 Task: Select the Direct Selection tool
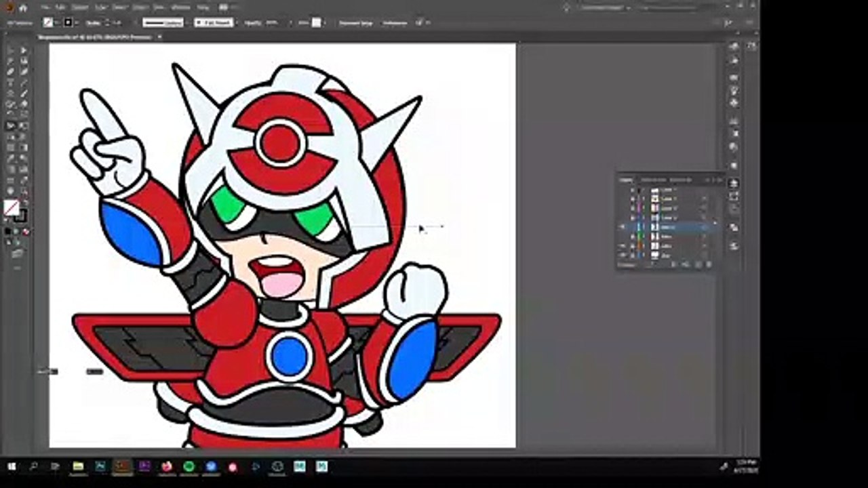pyautogui.click(x=24, y=51)
